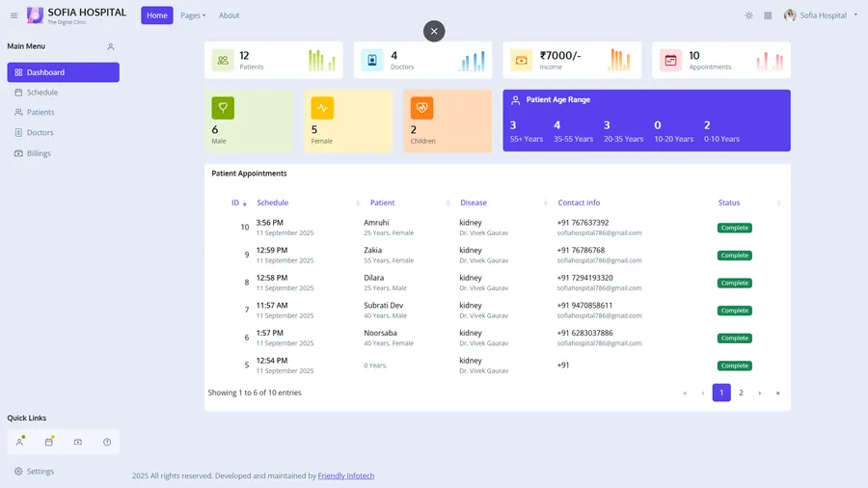The width and height of the screenshot is (868, 488).
Task: Click the Patient Age Range person icon
Action: pyautogui.click(x=515, y=100)
